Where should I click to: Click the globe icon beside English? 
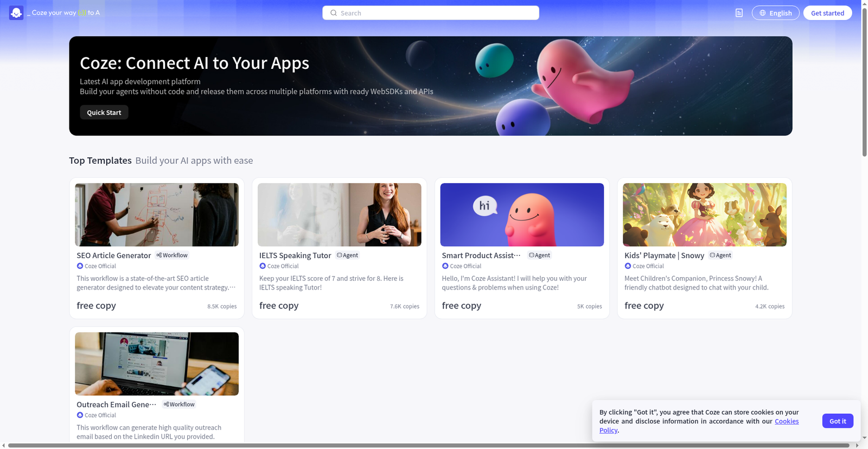coord(763,13)
